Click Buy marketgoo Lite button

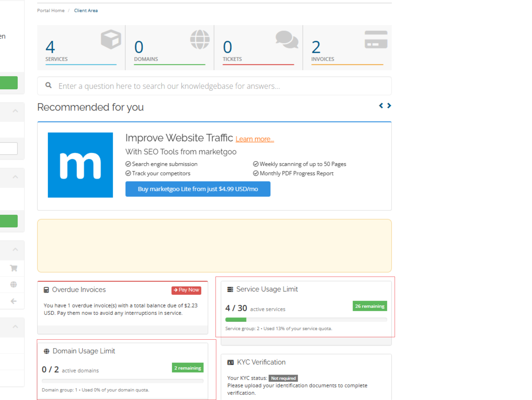click(x=198, y=189)
